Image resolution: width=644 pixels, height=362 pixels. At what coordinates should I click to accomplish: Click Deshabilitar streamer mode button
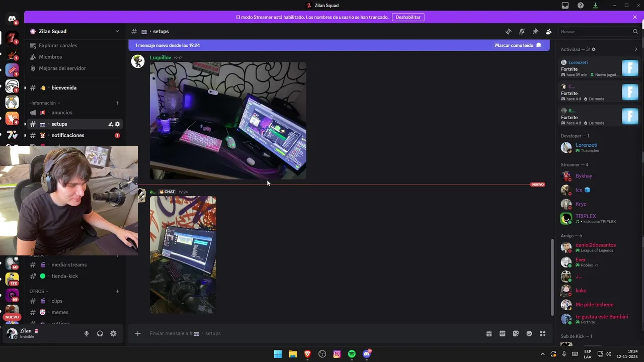click(408, 17)
